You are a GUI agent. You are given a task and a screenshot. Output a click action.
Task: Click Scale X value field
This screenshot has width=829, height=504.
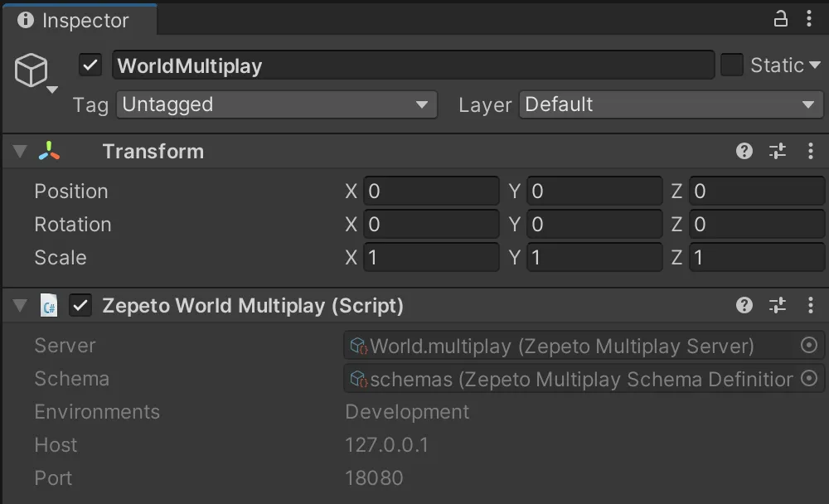431,258
